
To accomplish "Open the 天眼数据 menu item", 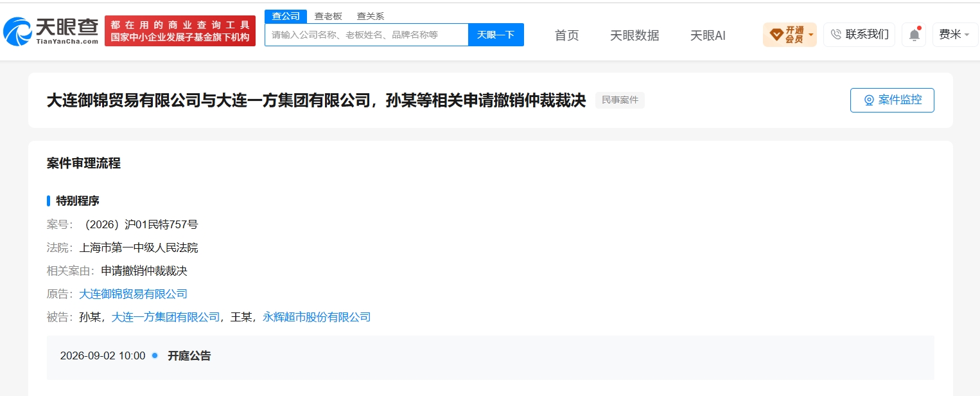I will tap(634, 35).
